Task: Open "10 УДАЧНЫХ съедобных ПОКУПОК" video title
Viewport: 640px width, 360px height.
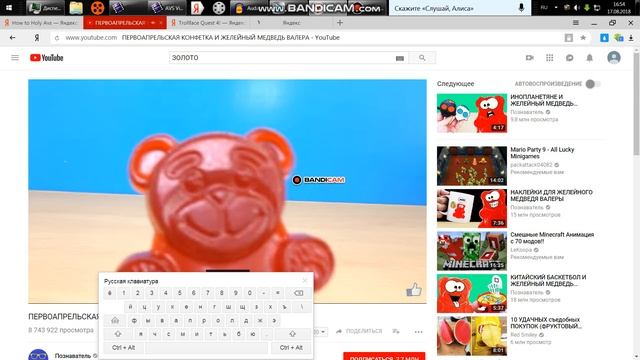Action: click(546, 322)
